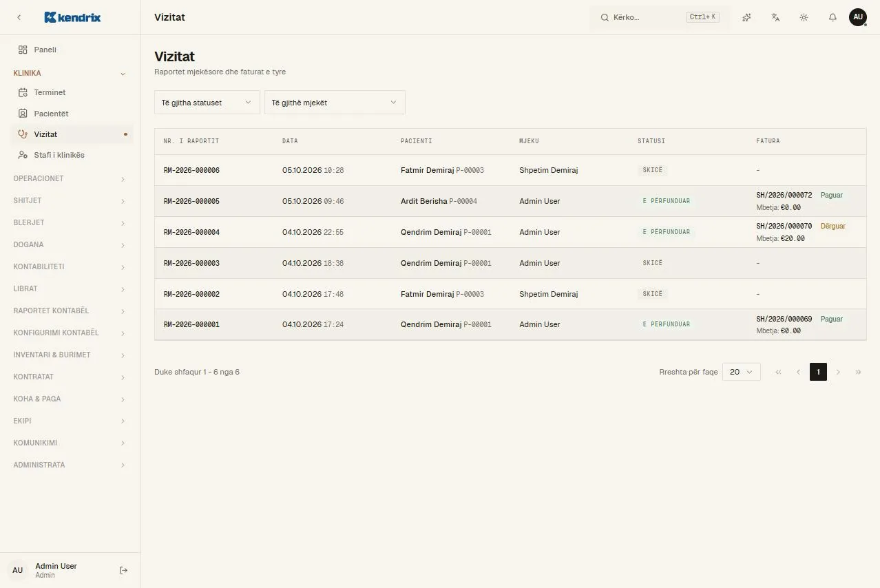This screenshot has width=880, height=588.
Task: Expand the KOHA & PAGA section
Action: click(70, 399)
